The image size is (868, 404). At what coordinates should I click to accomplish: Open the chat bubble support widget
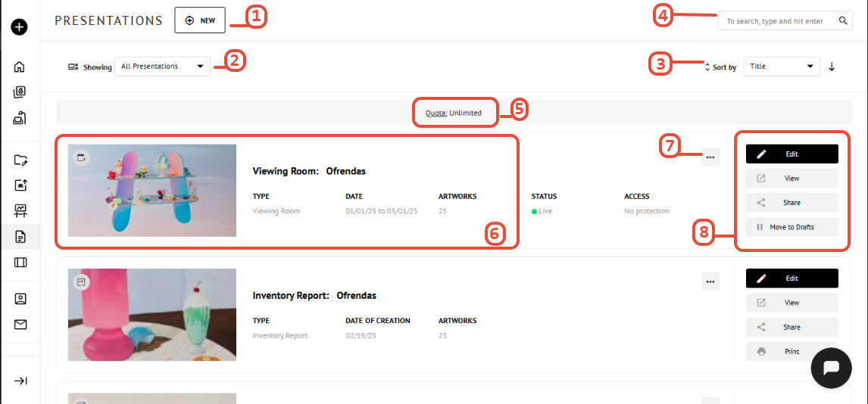point(831,368)
